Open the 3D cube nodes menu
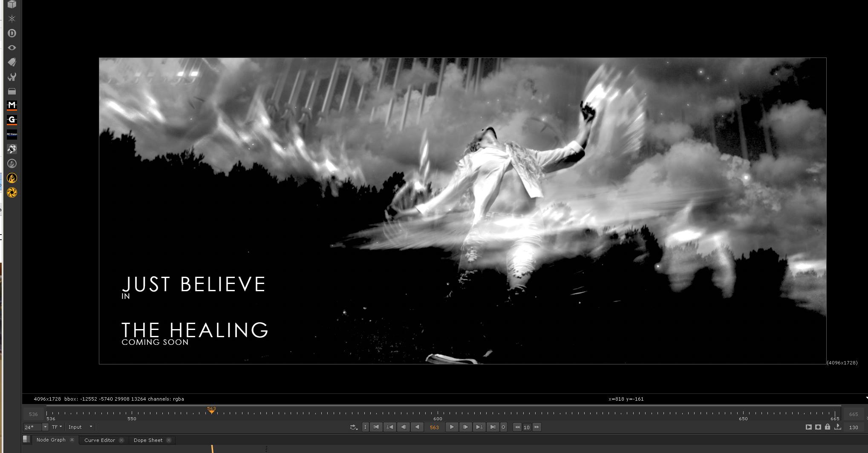 tap(12, 5)
